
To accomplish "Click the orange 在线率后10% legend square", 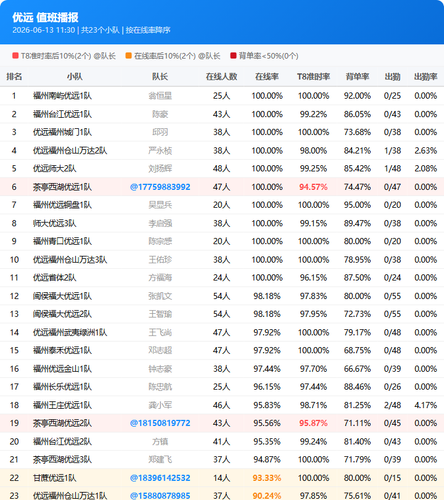I will (x=128, y=56).
